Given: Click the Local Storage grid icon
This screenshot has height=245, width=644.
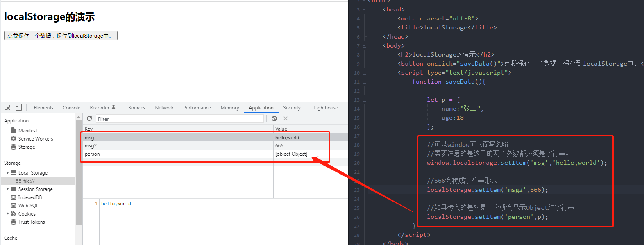Looking at the screenshot, I should 14,172.
